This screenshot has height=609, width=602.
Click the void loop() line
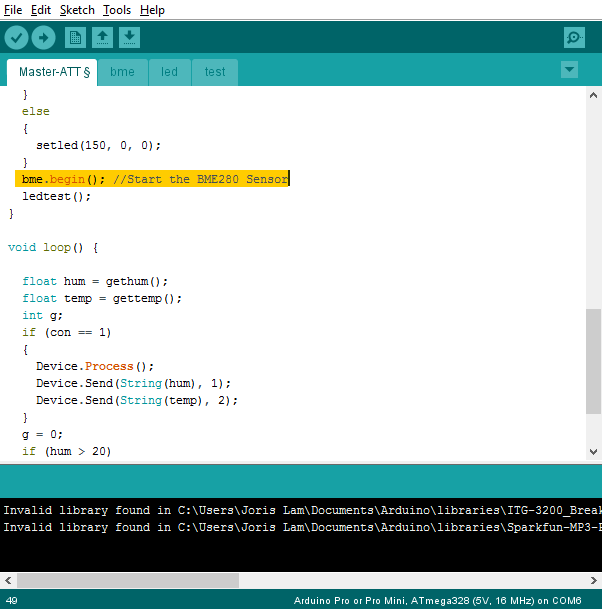[x=53, y=248]
